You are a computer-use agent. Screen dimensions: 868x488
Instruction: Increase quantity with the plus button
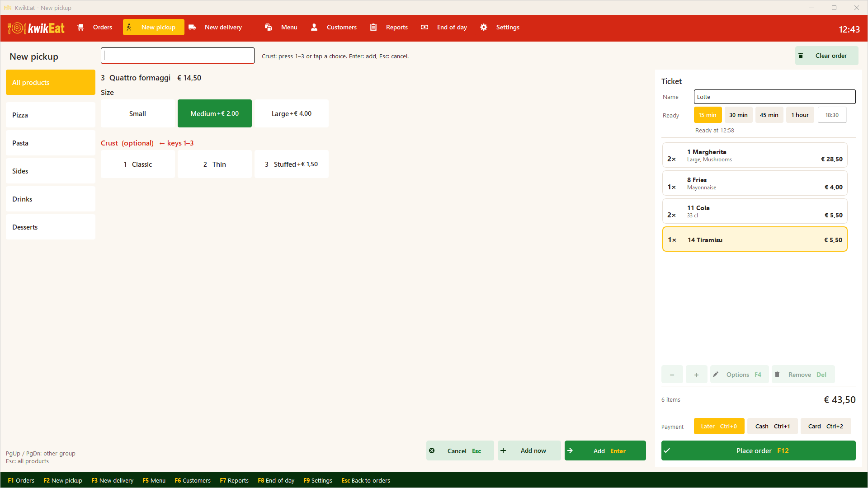click(696, 375)
